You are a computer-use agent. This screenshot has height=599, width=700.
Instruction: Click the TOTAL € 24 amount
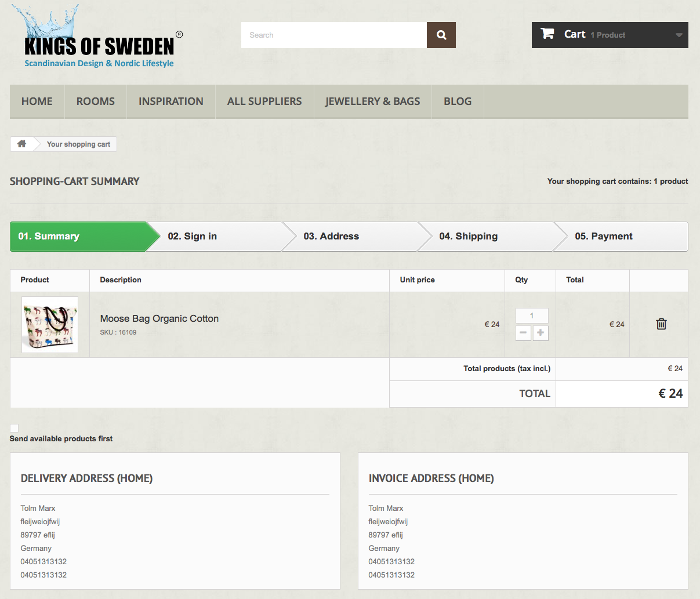(x=670, y=394)
